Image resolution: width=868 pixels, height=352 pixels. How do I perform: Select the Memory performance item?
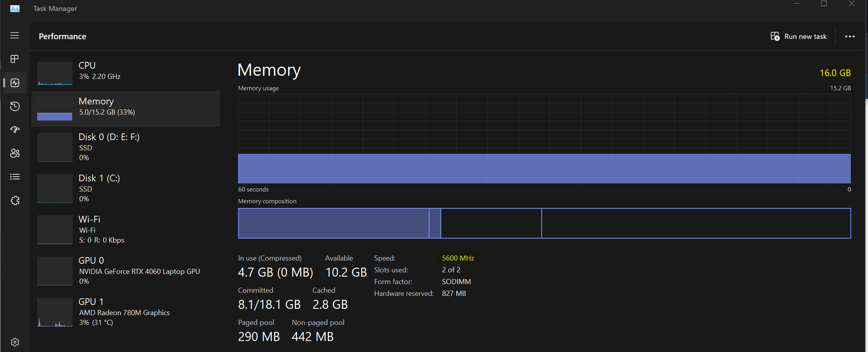pos(126,109)
